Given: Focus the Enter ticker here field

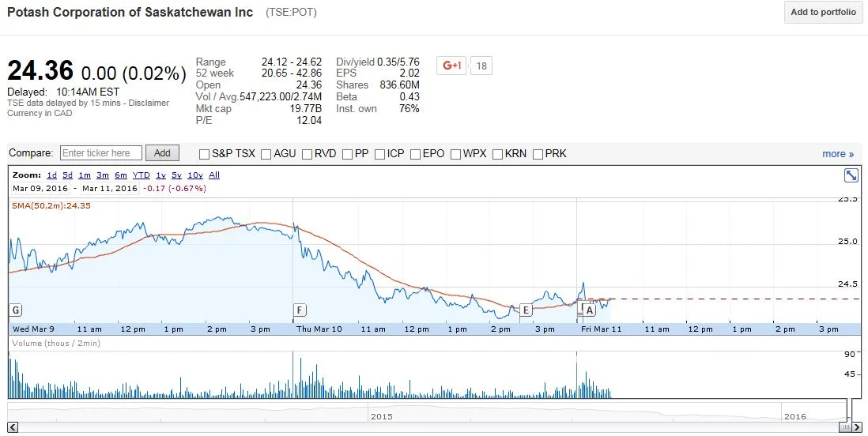Looking at the screenshot, I should (100, 152).
